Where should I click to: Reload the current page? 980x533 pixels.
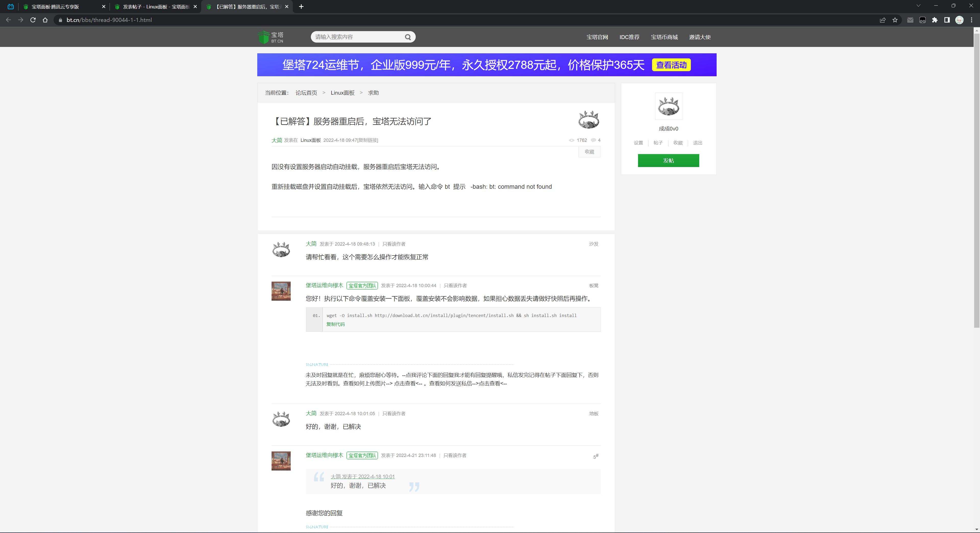pyautogui.click(x=33, y=20)
